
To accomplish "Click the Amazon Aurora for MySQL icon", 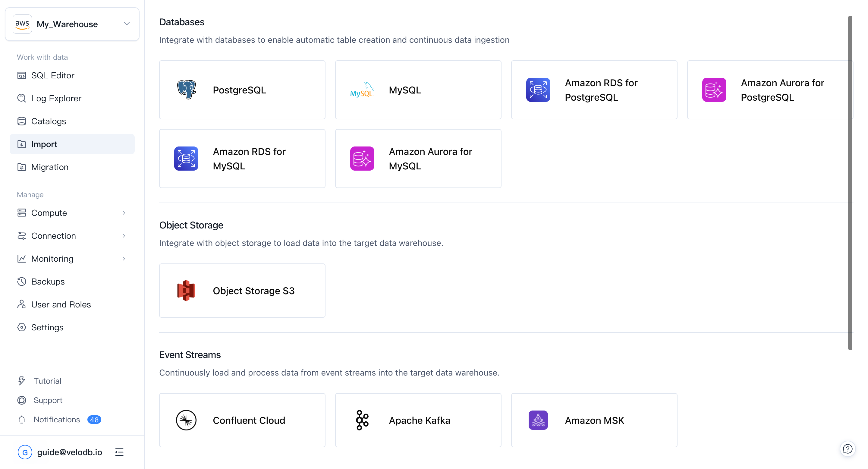I will 362,158.
